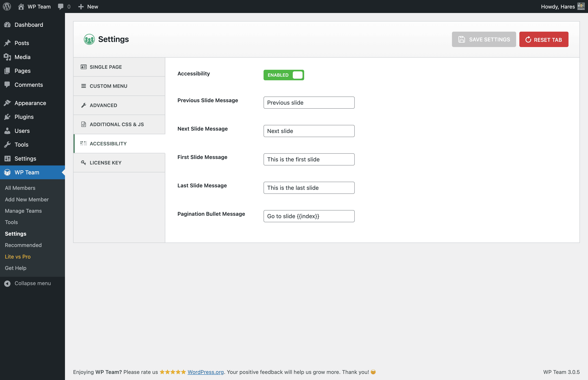
Task: Click the WP Team logo beside Settings heading
Action: pyautogui.click(x=89, y=39)
